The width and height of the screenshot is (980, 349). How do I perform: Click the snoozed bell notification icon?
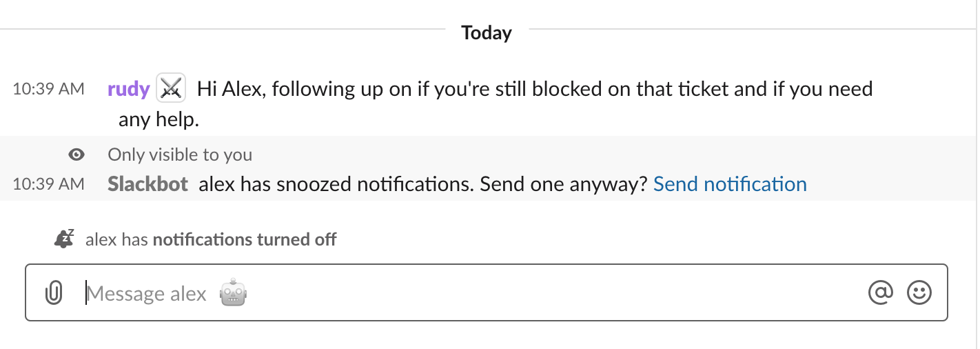[x=64, y=239]
